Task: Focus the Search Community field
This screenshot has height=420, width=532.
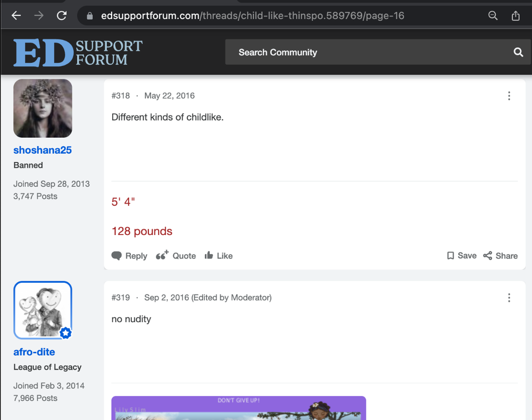Action: [378, 52]
